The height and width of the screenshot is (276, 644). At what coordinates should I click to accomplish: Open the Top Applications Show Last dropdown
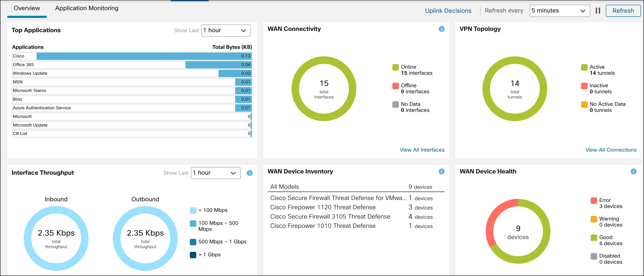[x=226, y=30]
